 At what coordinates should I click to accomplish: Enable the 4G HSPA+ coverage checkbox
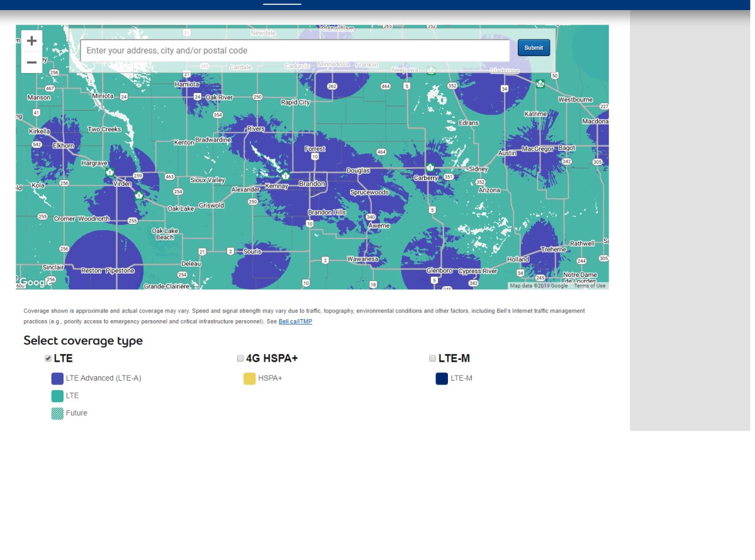240,359
